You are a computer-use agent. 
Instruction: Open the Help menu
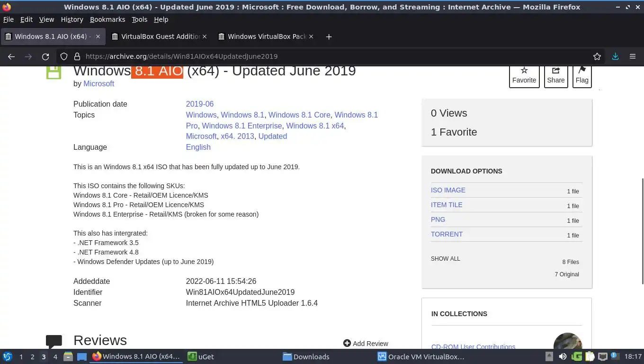161,19
